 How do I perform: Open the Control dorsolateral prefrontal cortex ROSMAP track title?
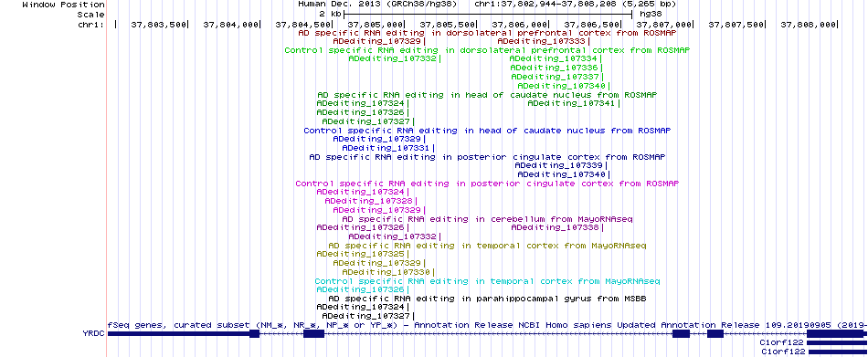(x=487, y=50)
